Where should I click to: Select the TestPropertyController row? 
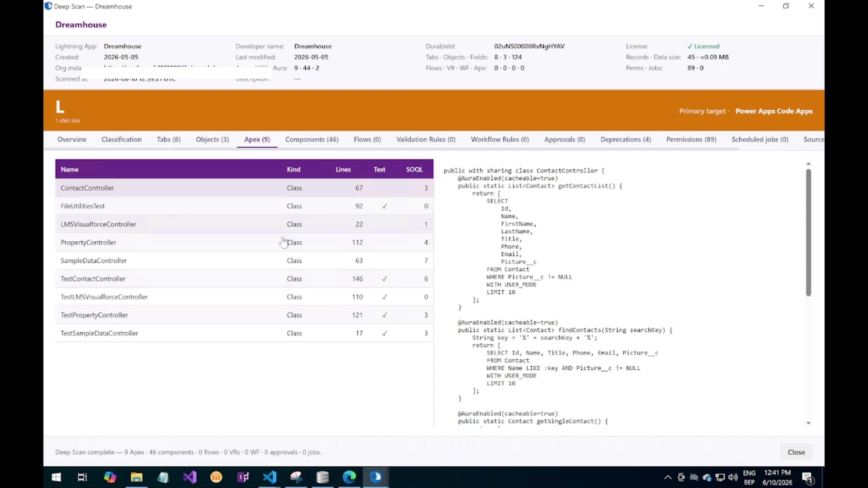pyautogui.click(x=244, y=315)
